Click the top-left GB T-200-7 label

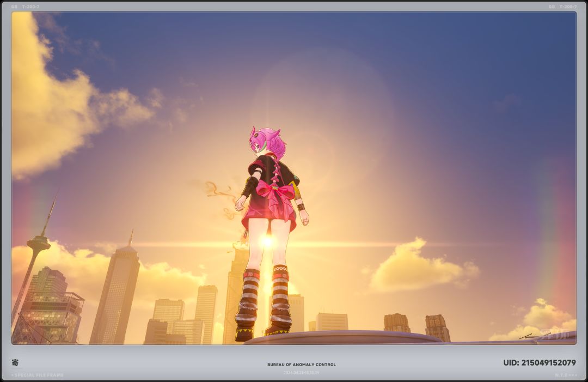click(x=25, y=7)
